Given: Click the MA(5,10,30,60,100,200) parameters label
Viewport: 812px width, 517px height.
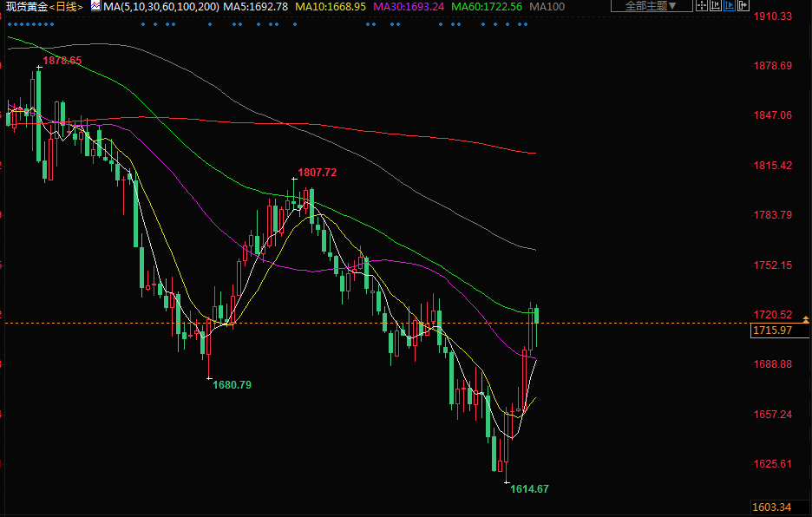Looking at the screenshot, I should pos(161,6).
